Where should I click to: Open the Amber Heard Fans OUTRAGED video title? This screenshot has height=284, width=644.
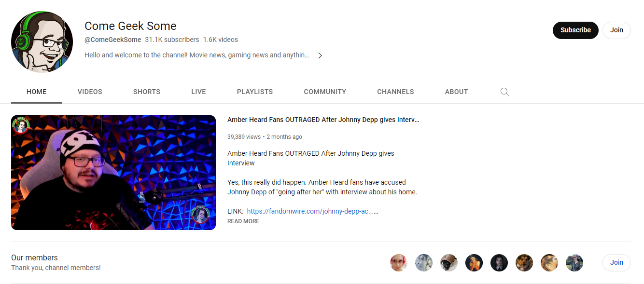coord(323,120)
